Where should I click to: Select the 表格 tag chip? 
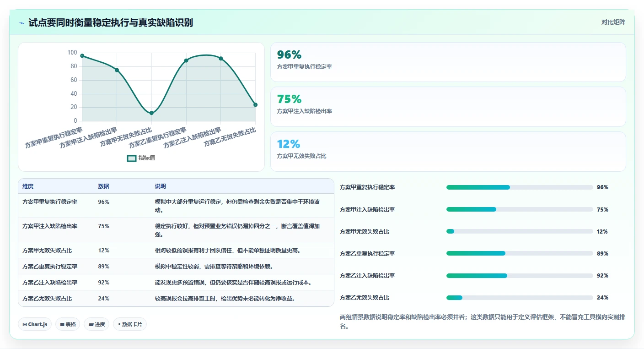pyautogui.click(x=68, y=324)
